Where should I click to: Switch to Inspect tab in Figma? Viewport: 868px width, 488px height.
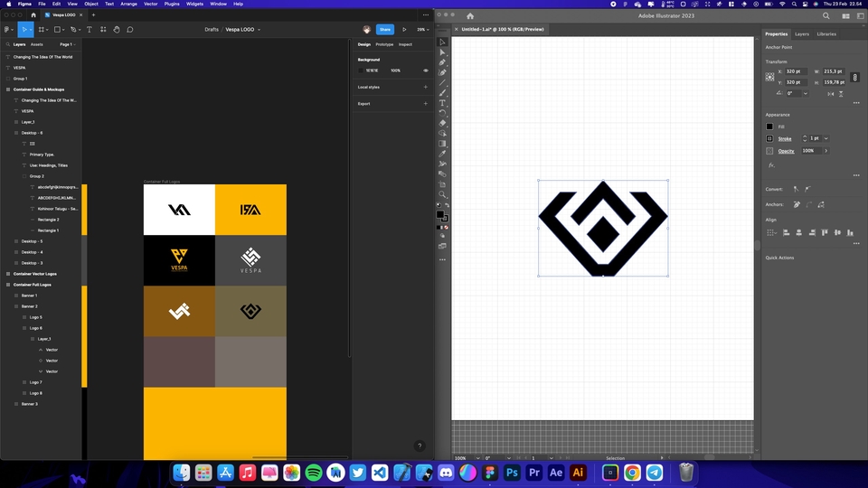pyautogui.click(x=405, y=44)
